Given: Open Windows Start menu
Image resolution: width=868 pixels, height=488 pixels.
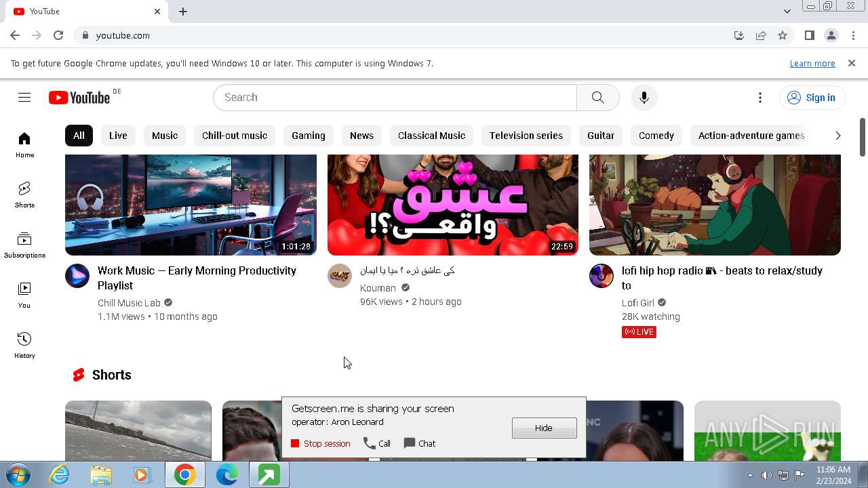Looking at the screenshot, I should click(18, 474).
